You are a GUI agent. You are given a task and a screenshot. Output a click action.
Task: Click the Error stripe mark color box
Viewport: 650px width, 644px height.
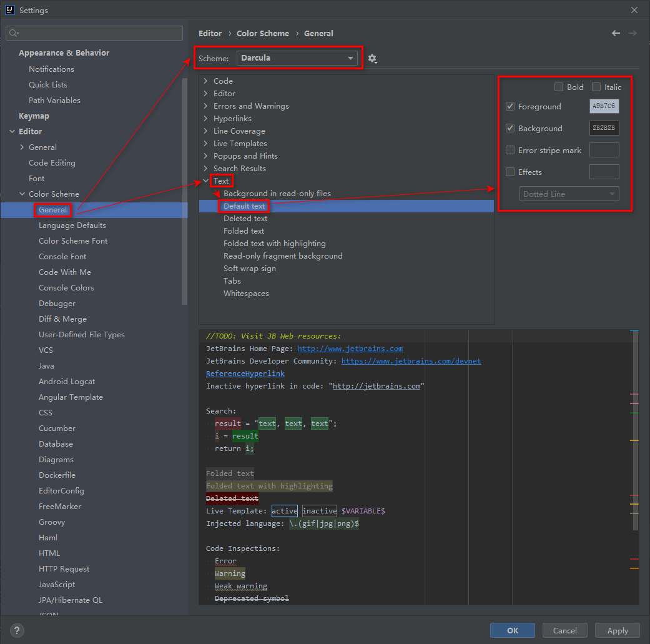(x=604, y=150)
